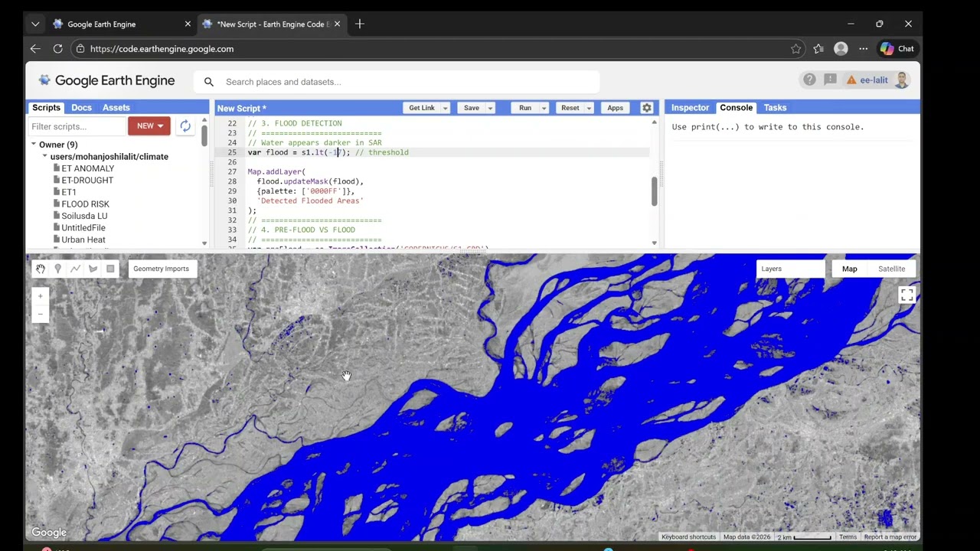Select the draw polygon shape tool
Screen dimensions: 980x551
tap(93, 269)
